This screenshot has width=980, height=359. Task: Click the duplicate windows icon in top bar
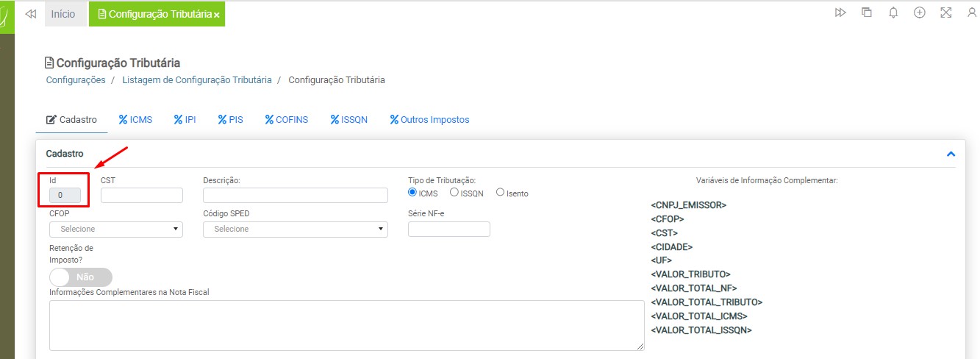867,13
